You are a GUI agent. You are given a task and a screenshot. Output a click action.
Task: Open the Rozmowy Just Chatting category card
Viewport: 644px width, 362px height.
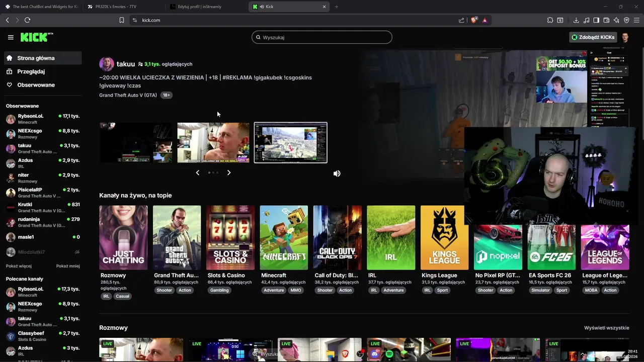[x=123, y=237]
